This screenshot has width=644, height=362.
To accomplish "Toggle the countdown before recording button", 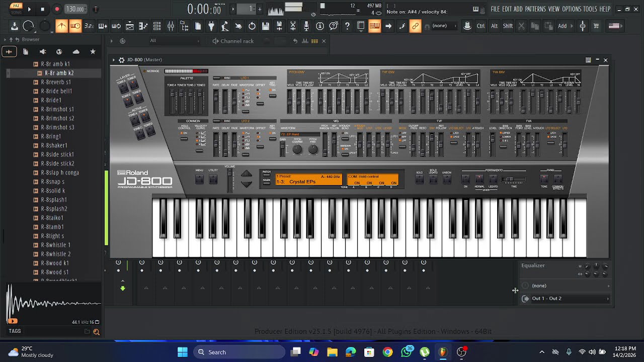I will coord(89,26).
